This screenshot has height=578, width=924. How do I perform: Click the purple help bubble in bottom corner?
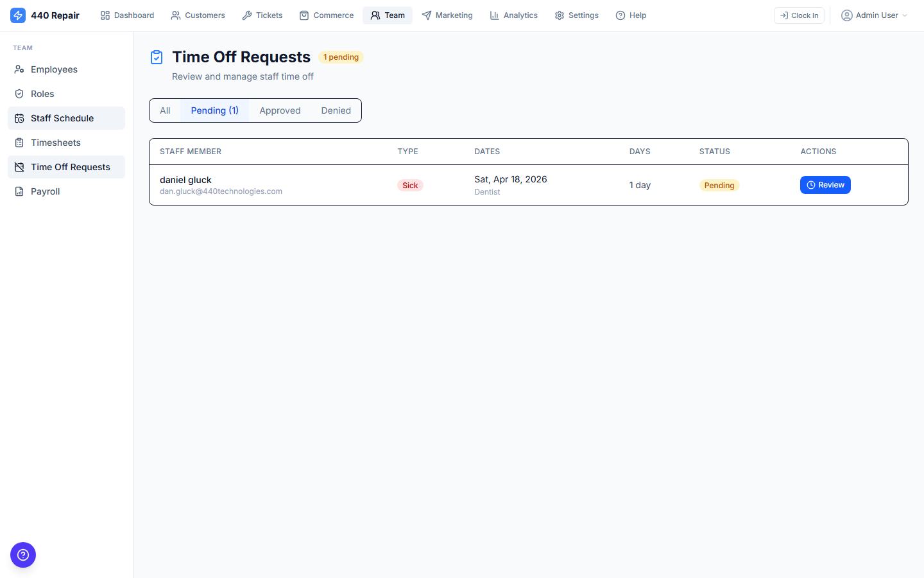pos(23,555)
